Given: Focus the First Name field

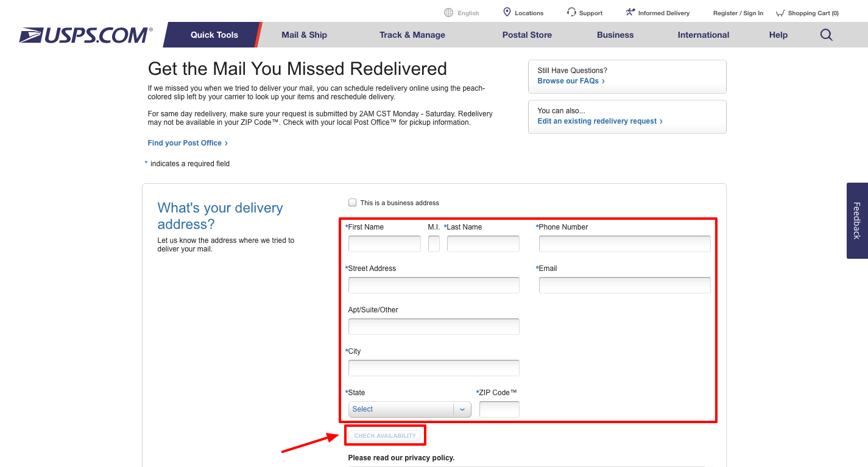Looking at the screenshot, I should coord(384,244).
